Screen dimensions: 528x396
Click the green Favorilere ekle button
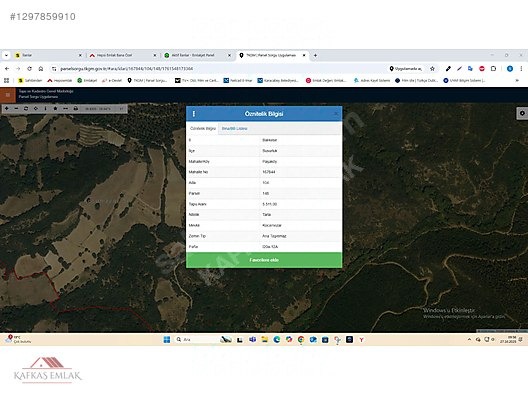coord(264,260)
